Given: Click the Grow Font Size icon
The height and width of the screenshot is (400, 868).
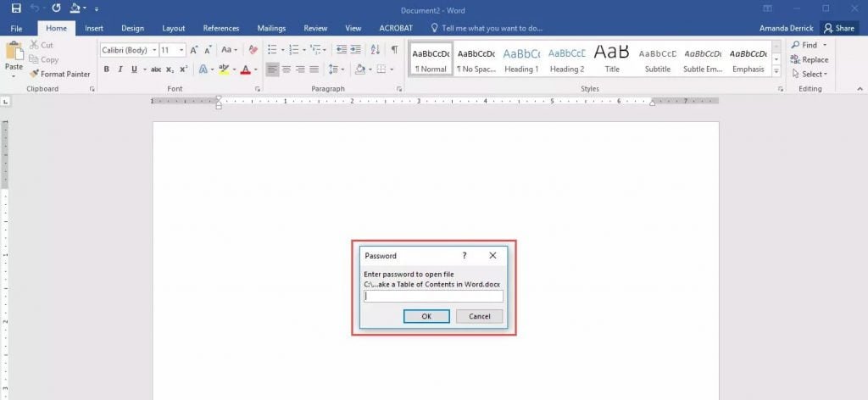Looking at the screenshot, I should [194, 50].
